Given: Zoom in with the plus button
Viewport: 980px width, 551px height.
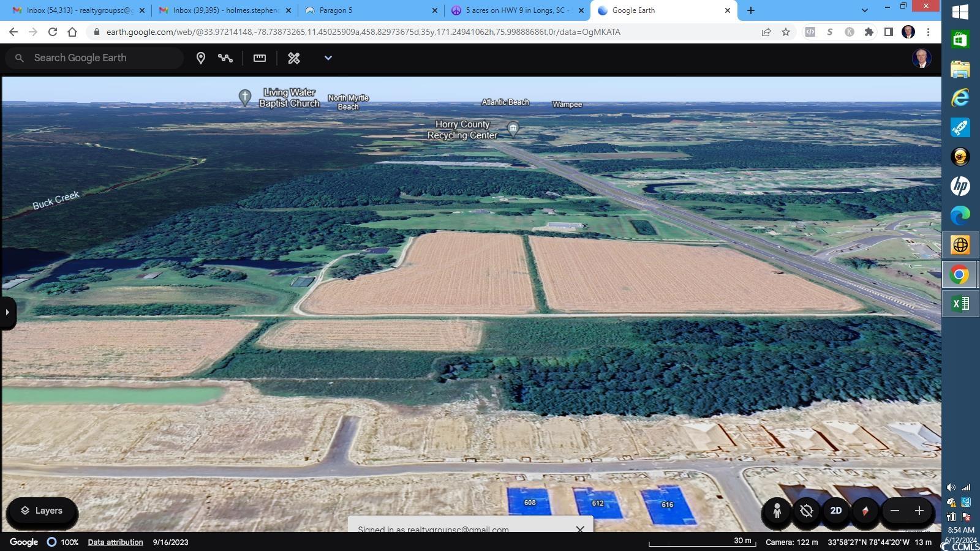Looking at the screenshot, I should (x=919, y=511).
